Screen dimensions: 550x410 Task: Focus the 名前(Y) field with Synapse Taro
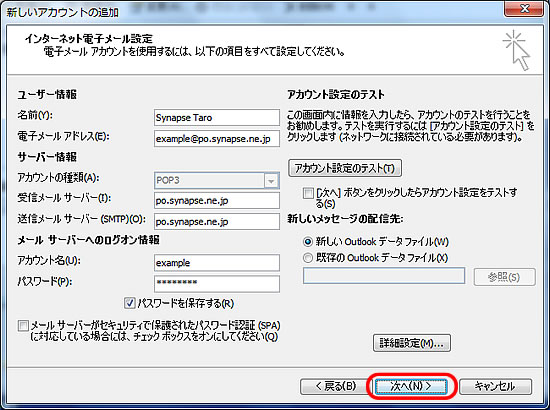(217, 117)
